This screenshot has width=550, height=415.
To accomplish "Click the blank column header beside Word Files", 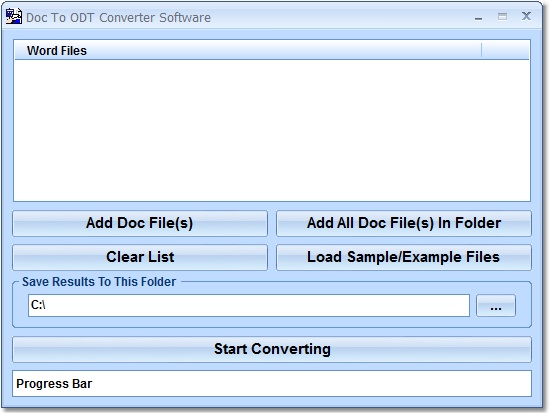I will click(x=505, y=51).
